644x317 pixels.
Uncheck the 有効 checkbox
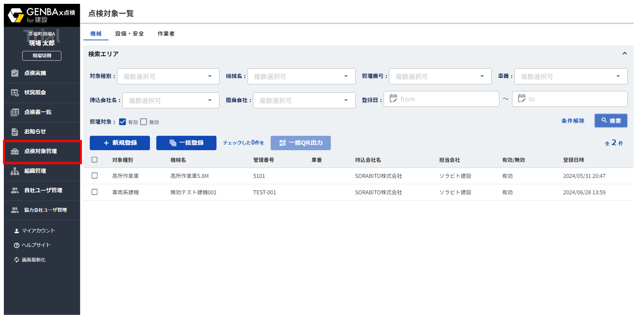(x=122, y=122)
